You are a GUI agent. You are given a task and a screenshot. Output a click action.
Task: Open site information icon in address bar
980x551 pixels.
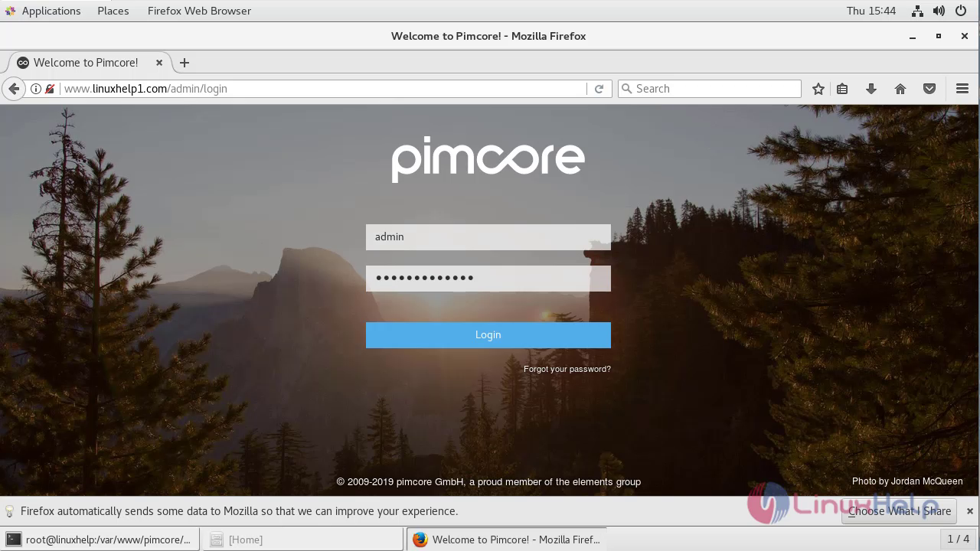(36, 89)
